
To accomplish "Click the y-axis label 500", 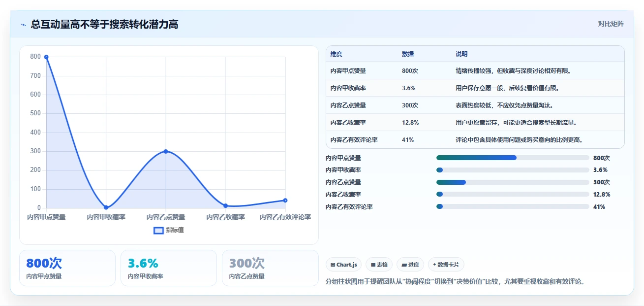I will tap(35, 113).
